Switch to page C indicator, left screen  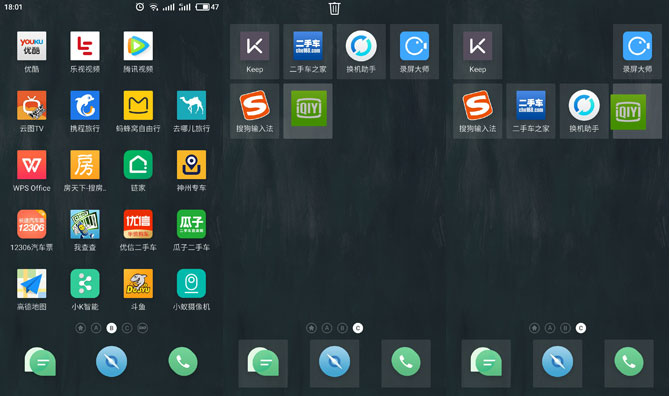127,328
